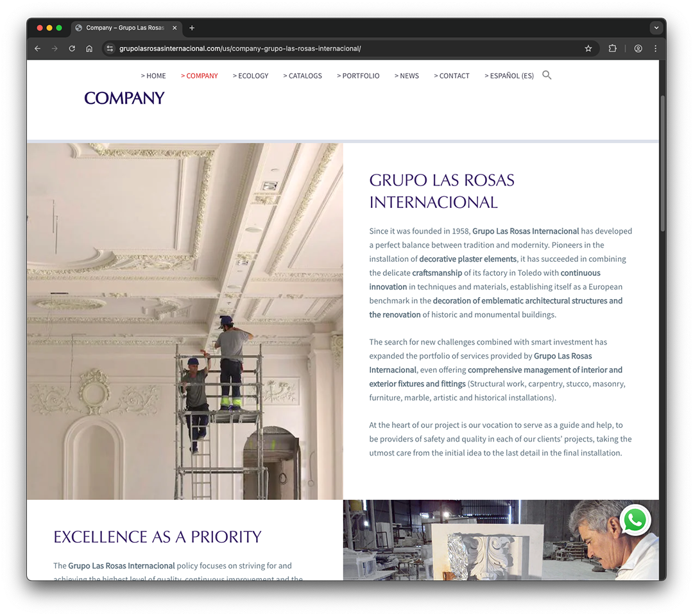Click the craftsman workshop photo
The image size is (693, 616).
click(x=501, y=540)
